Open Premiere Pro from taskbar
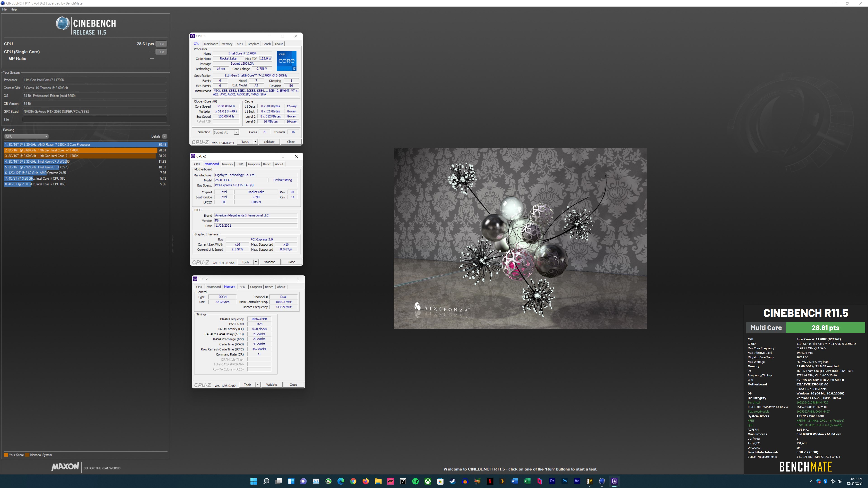The image size is (868, 488). [552, 481]
